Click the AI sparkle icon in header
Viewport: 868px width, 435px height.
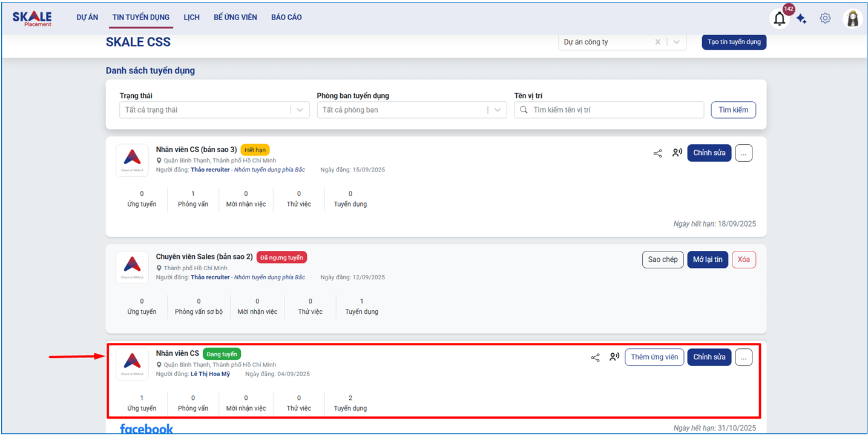tap(801, 19)
